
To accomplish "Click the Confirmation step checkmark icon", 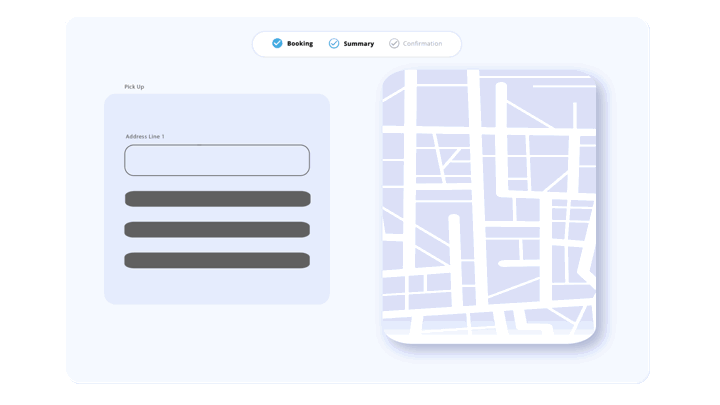I will point(394,43).
